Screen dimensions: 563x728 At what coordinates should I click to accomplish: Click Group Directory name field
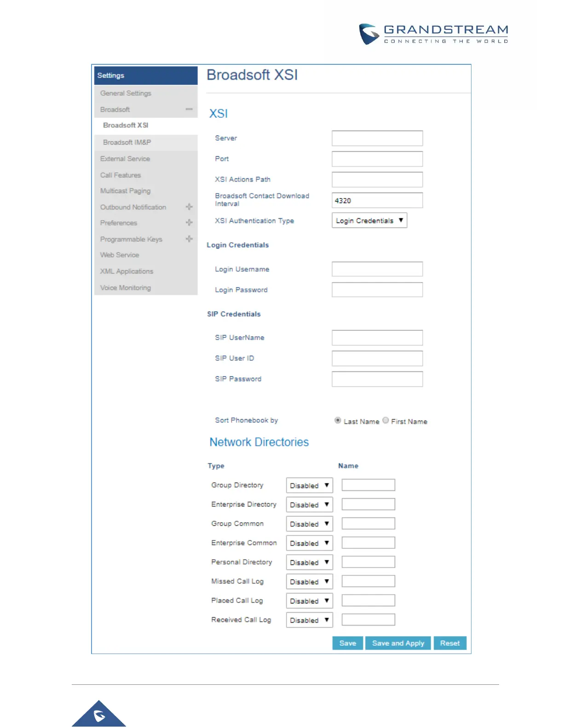(x=368, y=485)
